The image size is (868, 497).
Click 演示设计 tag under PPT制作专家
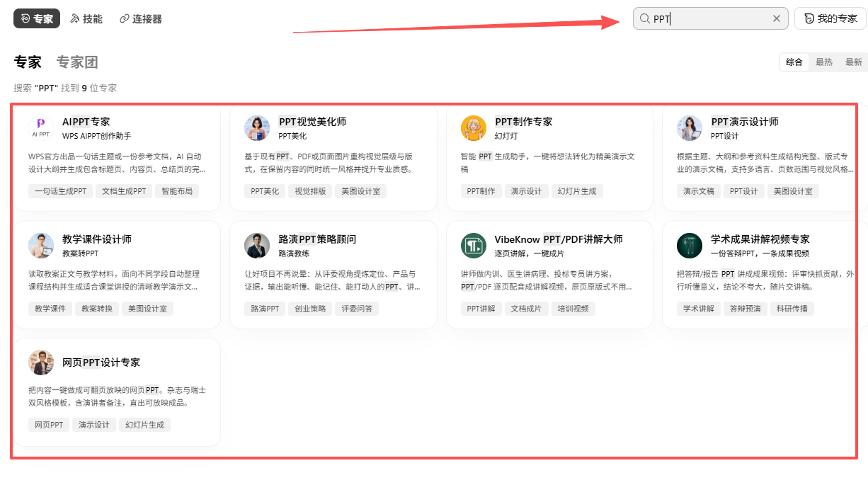pyautogui.click(x=527, y=191)
